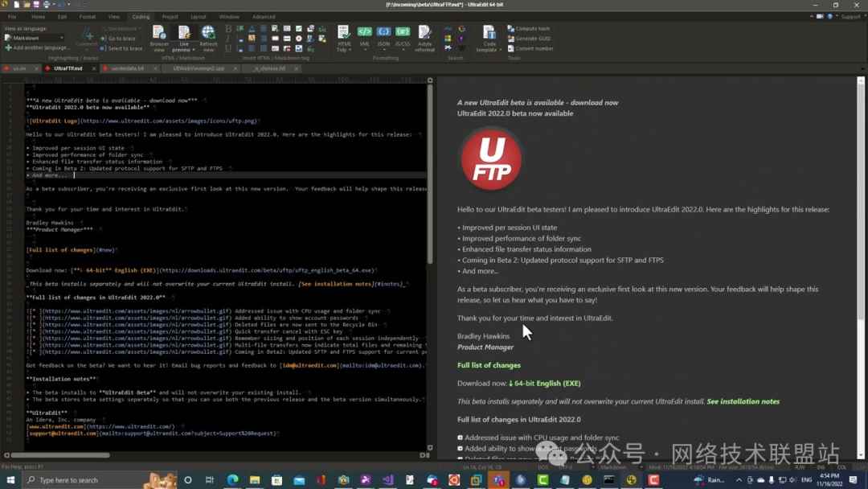Click Go to brace
The width and height of the screenshot is (868, 489).
(x=121, y=39)
